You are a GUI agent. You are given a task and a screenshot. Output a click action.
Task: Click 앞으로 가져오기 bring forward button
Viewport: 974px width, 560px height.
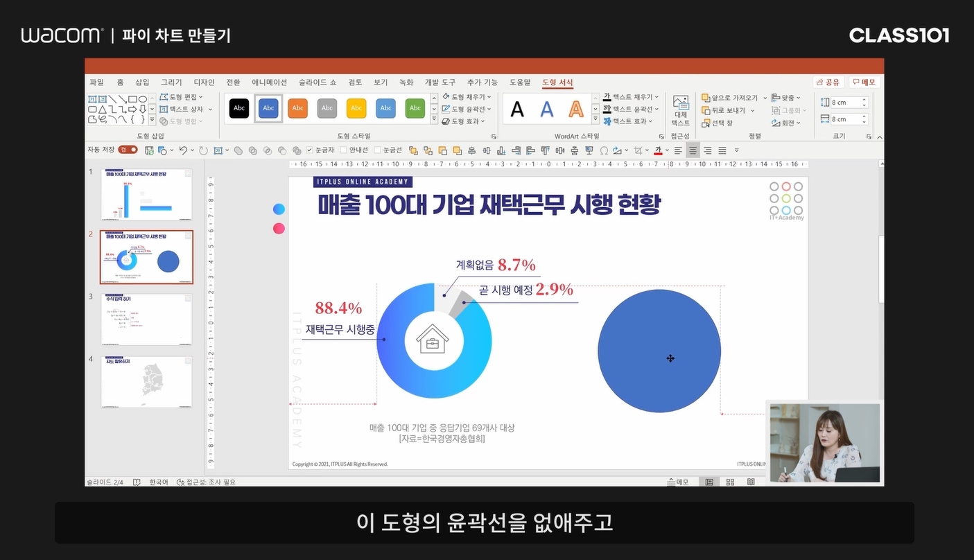tap(730, 98)
